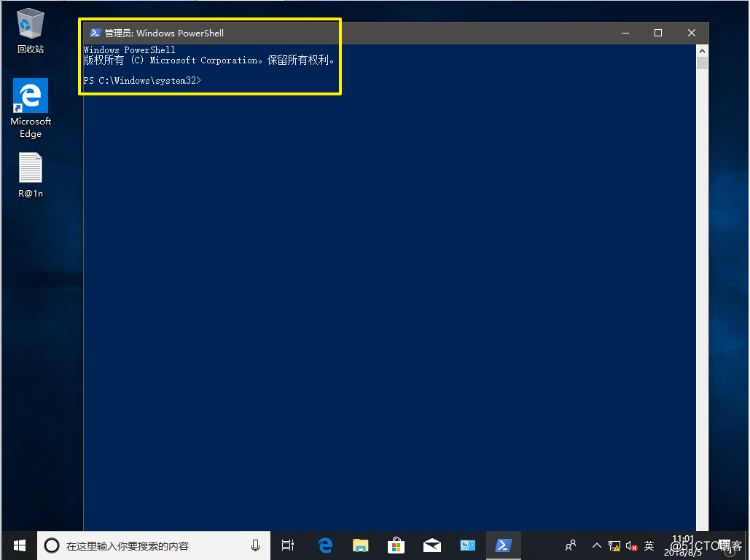Show hidden system tray icons
The height and width of the screenshot is (560, 750).
point(596,545)
